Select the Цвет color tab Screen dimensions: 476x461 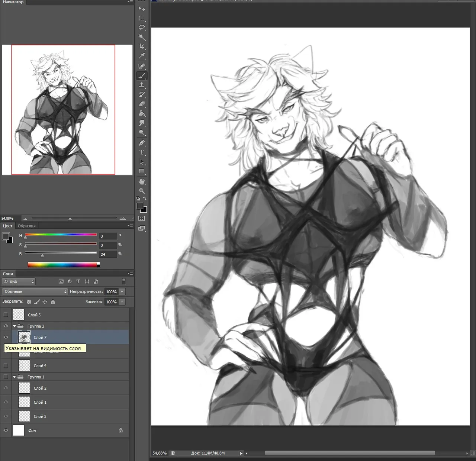pyautogui.click(x=8, y=226)
